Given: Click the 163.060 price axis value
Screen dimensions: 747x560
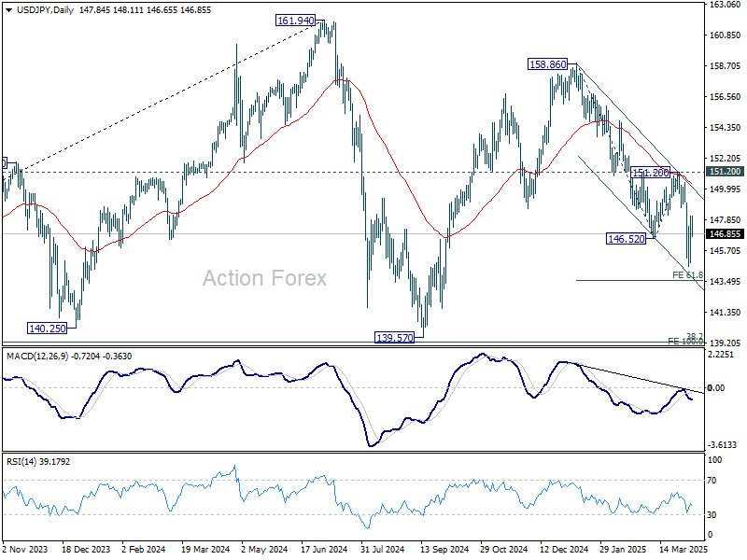Looking at the screenshot, I should (725, 5).
